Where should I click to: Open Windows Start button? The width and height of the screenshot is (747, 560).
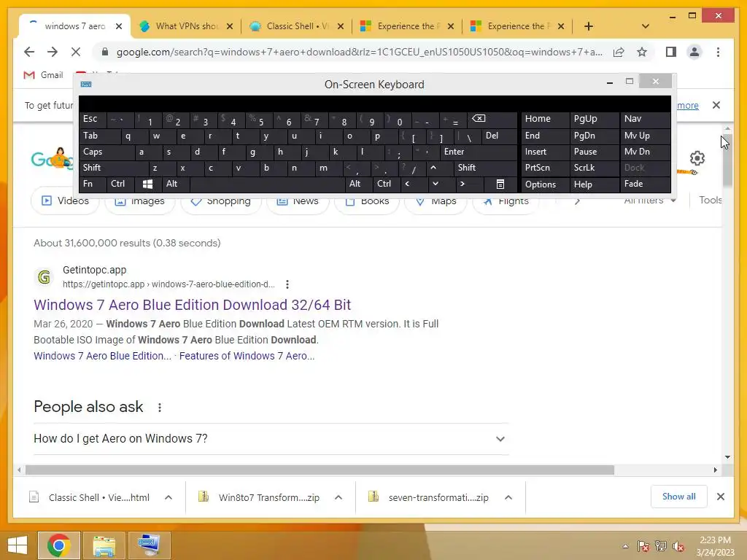tap(18, 545)
